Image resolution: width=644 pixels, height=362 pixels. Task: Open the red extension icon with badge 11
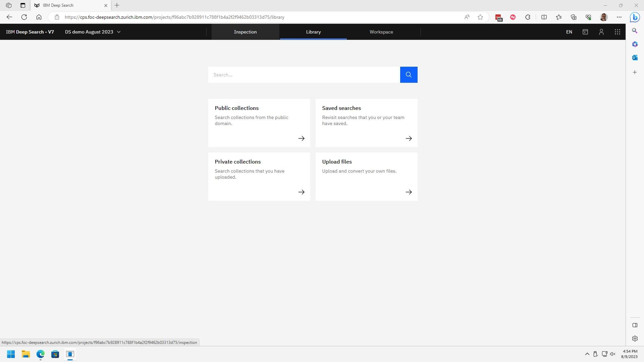(x=498, y=17)
